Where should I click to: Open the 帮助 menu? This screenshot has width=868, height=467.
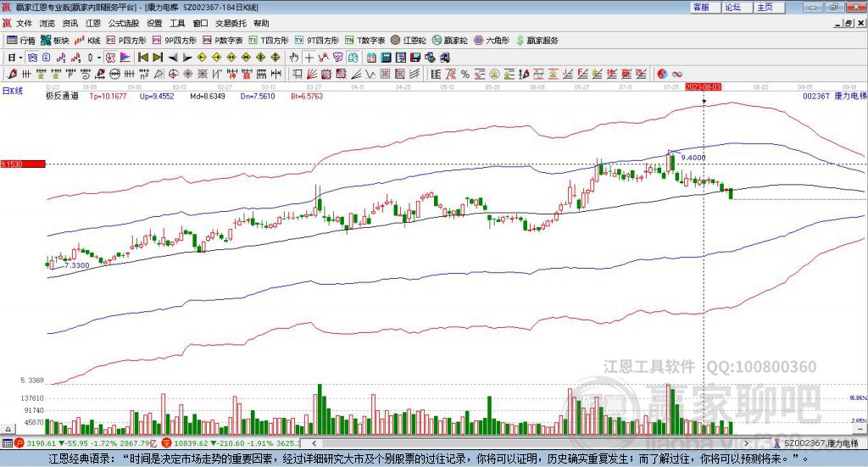click(261, 23)
